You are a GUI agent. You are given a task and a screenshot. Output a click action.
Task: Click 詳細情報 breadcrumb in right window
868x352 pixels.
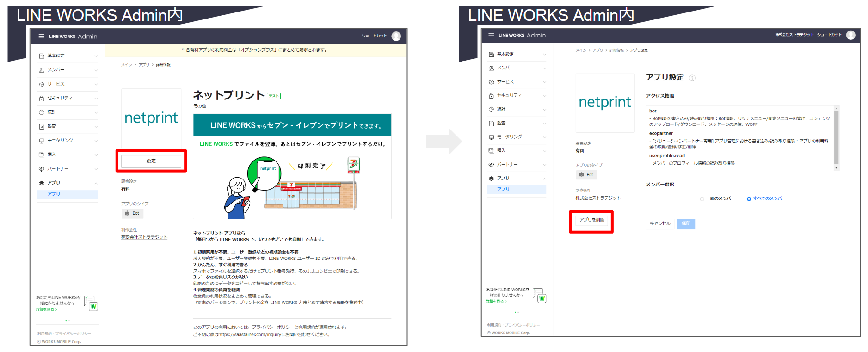(x=616, y=50)
